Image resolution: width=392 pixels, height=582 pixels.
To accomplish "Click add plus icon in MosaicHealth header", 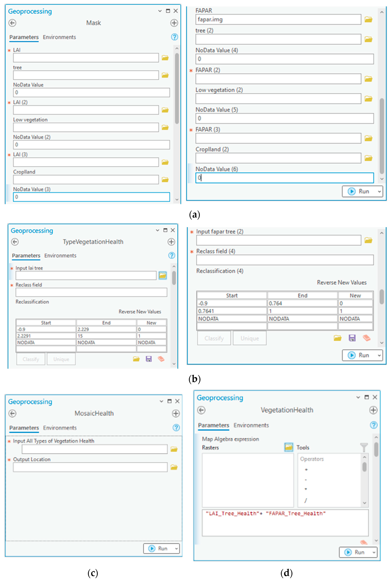I will click(176, 413).
